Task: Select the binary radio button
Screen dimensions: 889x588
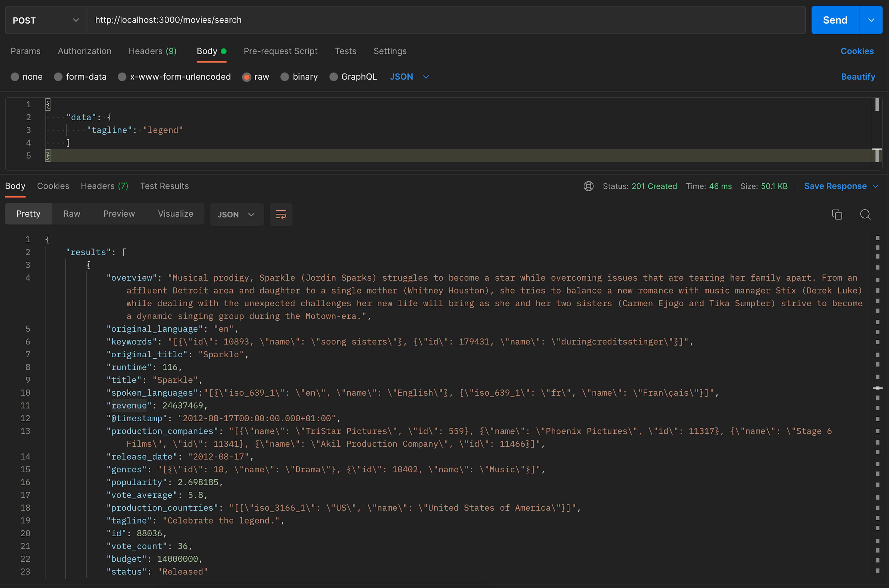Action: (285, 77)
